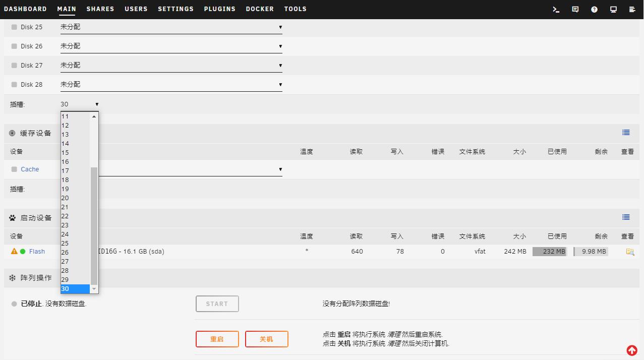Expand the Disk 28 device dropdown
The height and width of the screenshot is (360, 644).
171,85
